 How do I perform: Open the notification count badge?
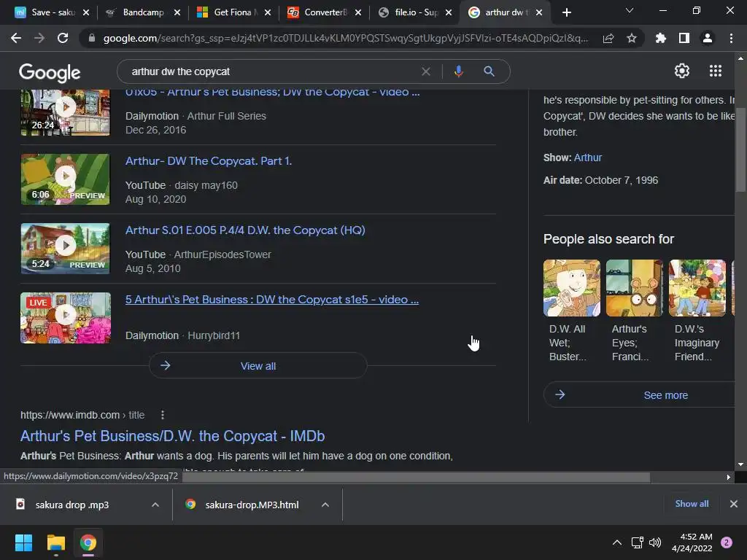point(727,542)
